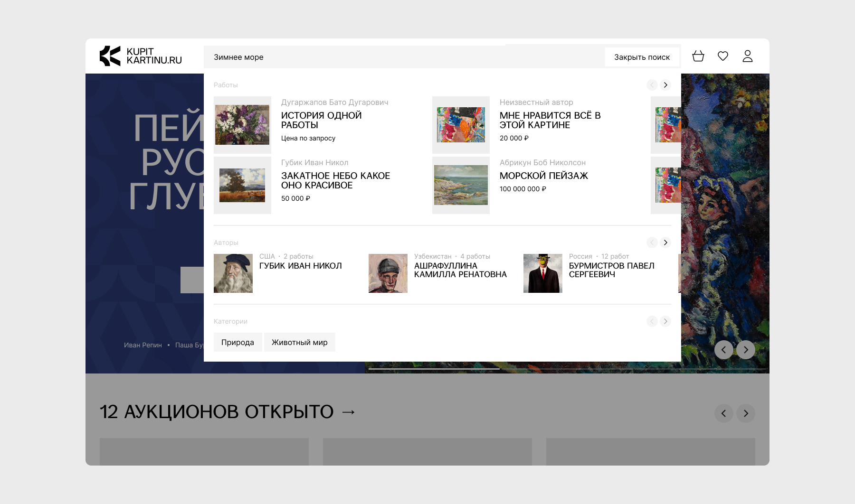Open favorites heart icon
855x504 pixels.
pos(723,56)
